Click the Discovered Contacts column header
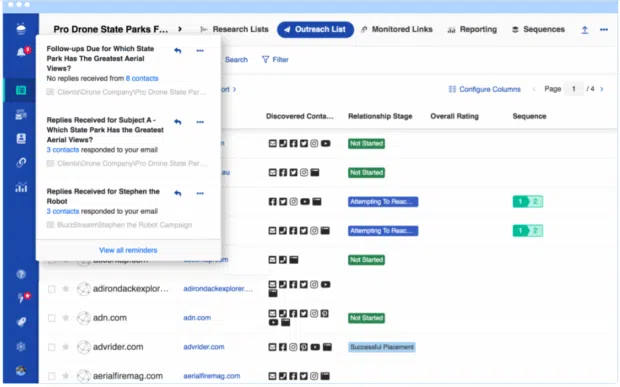Screen dimensions: 620x387 tap(300, 116)
